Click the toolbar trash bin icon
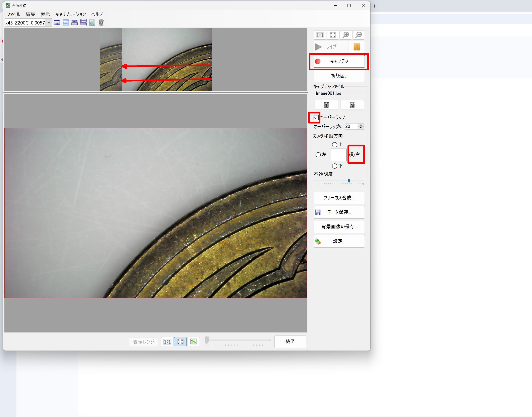532x417 pixels. pos(101,23)
